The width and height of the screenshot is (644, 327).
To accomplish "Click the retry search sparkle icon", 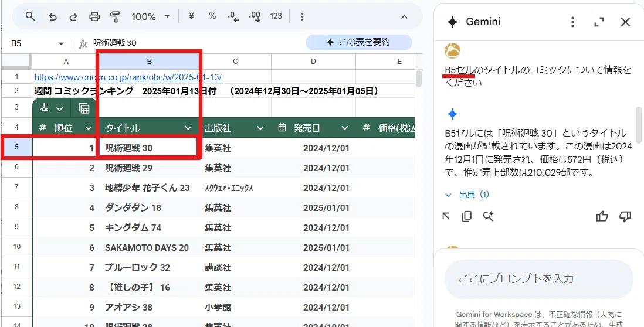I will pos(488,216).
